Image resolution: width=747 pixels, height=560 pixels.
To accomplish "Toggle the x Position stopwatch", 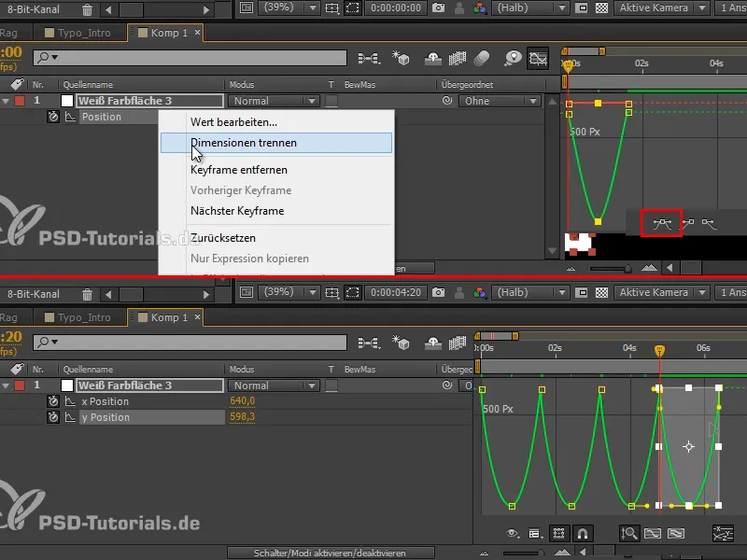I will click(53, 401).
